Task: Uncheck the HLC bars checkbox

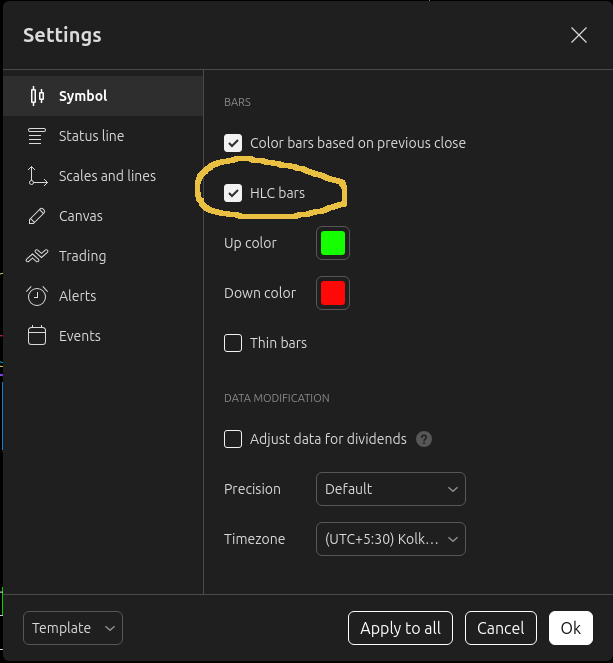Action: 233,193
